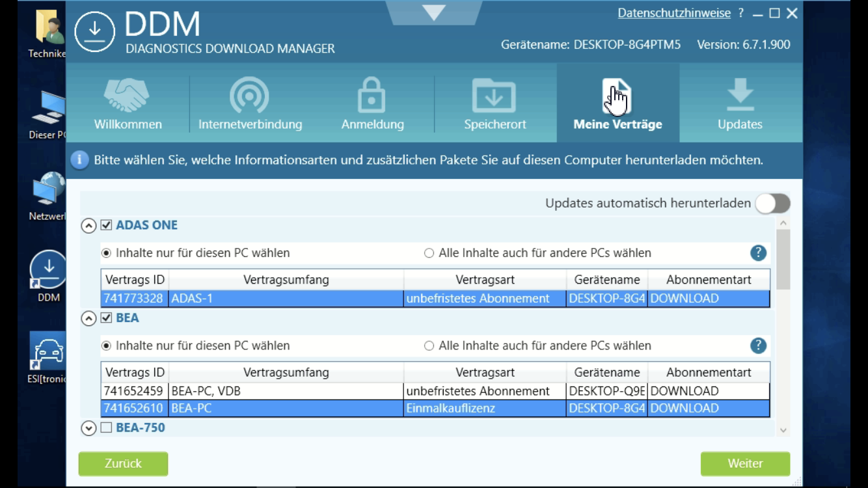Open the DDM desktop shortcut

(48, 277)
